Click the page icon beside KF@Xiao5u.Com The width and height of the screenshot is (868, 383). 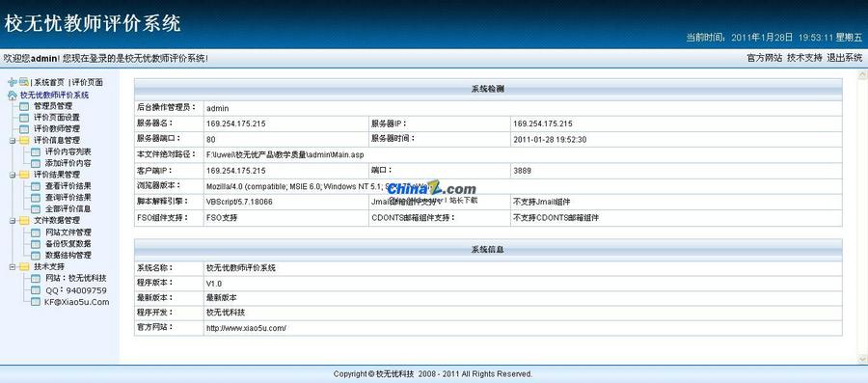tap(36, 302)
